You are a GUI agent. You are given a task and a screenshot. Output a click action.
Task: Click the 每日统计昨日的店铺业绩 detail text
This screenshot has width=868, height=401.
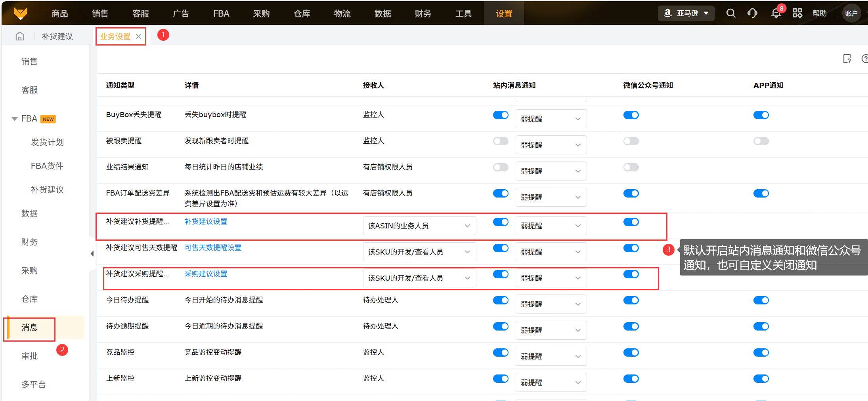click(224, 167)
